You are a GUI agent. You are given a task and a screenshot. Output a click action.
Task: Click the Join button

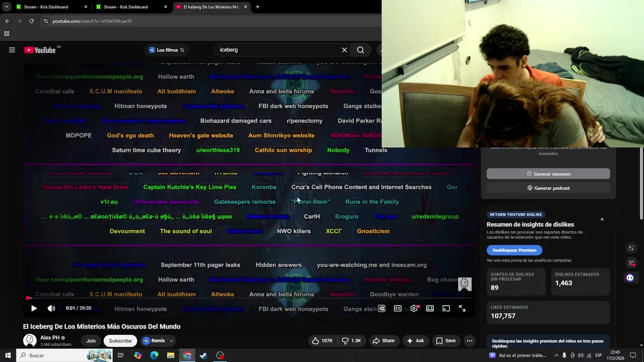click(x=91, y=340)
